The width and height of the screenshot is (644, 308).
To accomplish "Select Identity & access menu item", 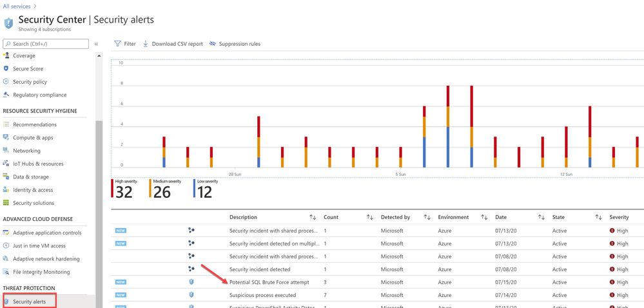I will [x=33, y=189].
